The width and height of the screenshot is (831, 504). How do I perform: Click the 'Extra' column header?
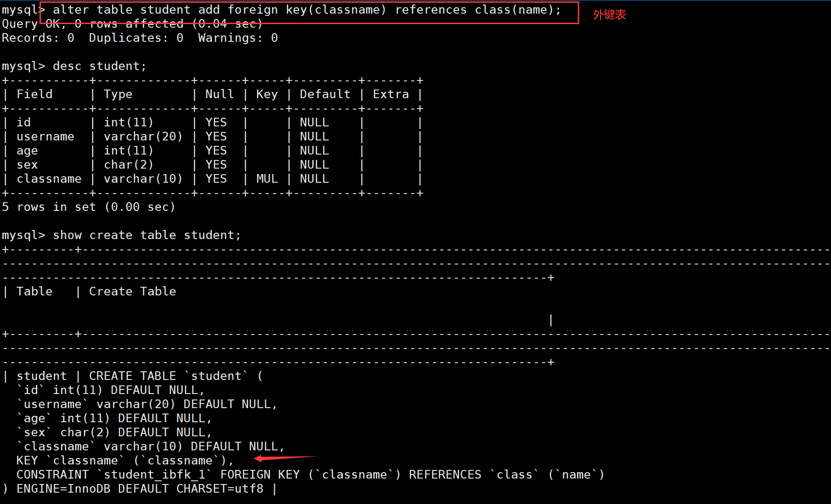click(x=391, y=95)
